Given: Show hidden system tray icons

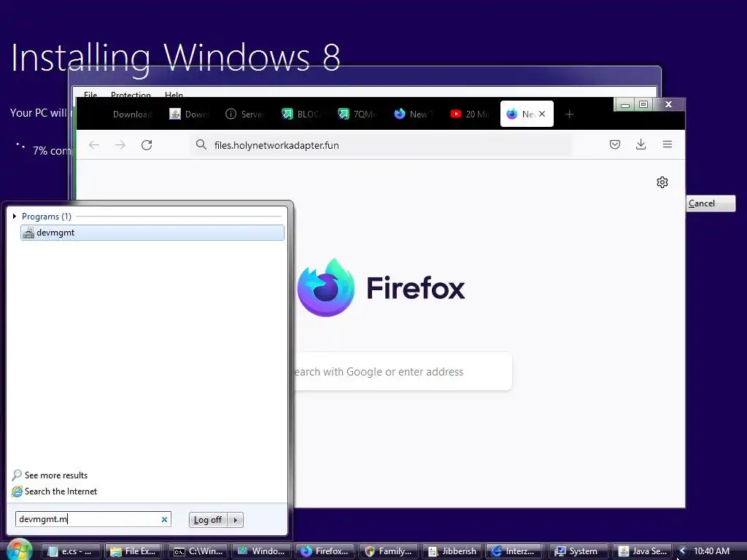Looking at the screenshot, I should pos(682,551).
